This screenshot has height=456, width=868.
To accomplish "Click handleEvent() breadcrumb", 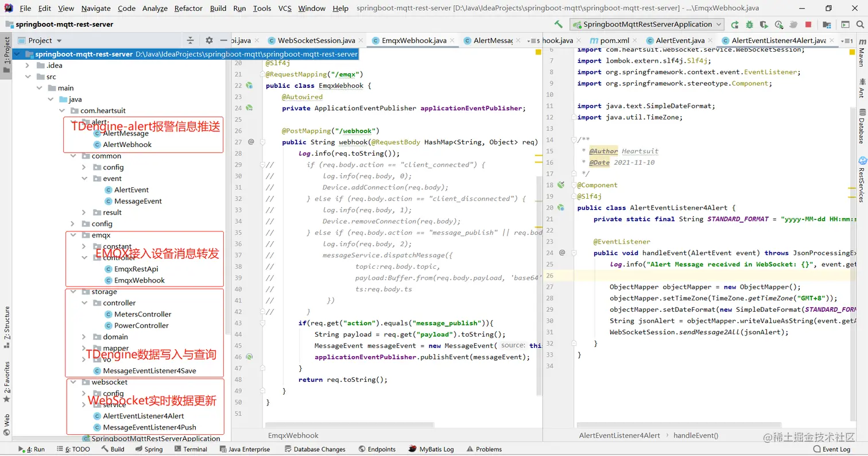I will click(x=696, y=435).
